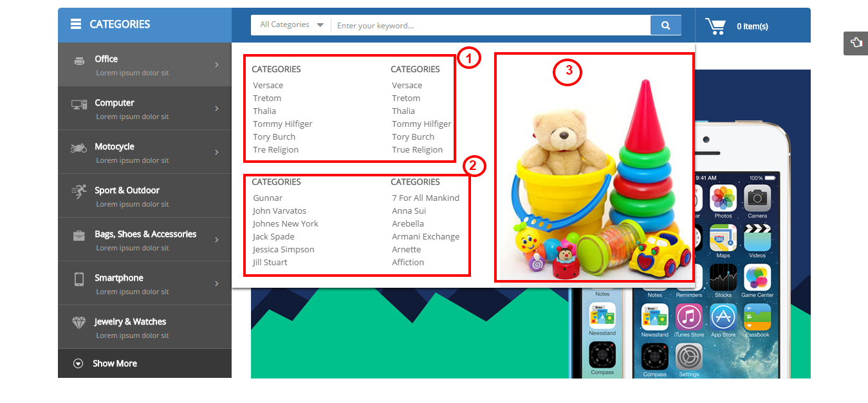Click the Affiction link
This screenshot has height=403, width=868.
pos(408,262)
